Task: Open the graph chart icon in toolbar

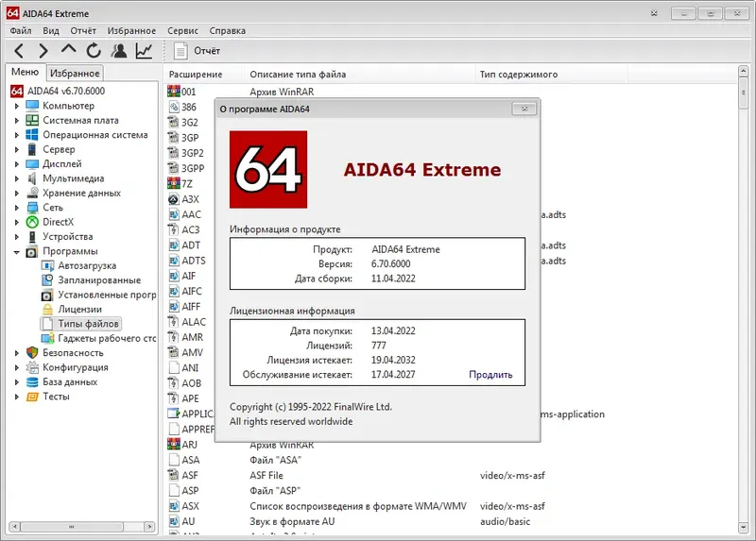Action: (144, 51)
